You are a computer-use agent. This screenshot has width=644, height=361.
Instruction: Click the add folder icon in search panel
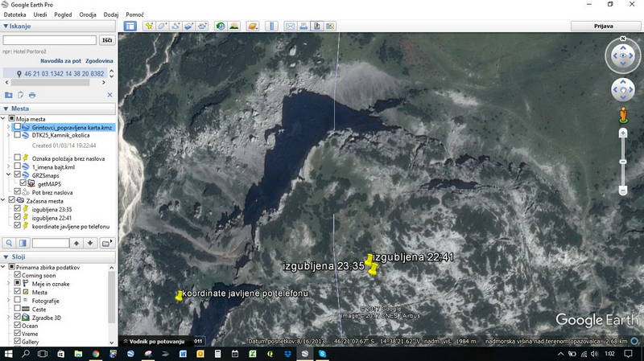(9, 95)
